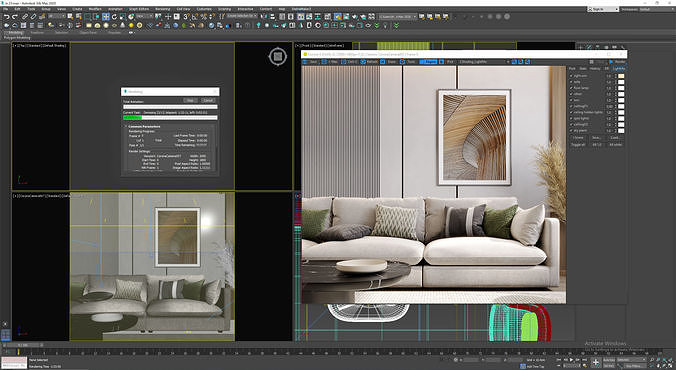Click Render button in Corona frame buffer
The height and width of the screenshot is (370, 676).
pos(617,62)
